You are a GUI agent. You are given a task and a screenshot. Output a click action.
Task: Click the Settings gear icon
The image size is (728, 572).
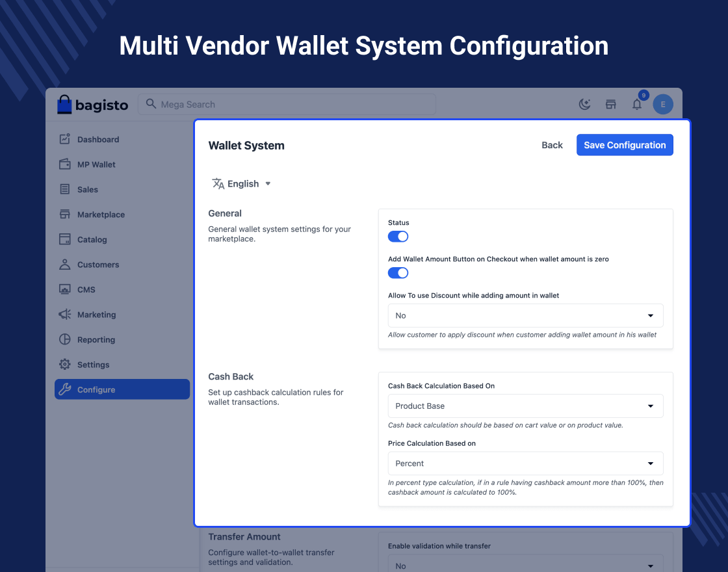[65, 365]
